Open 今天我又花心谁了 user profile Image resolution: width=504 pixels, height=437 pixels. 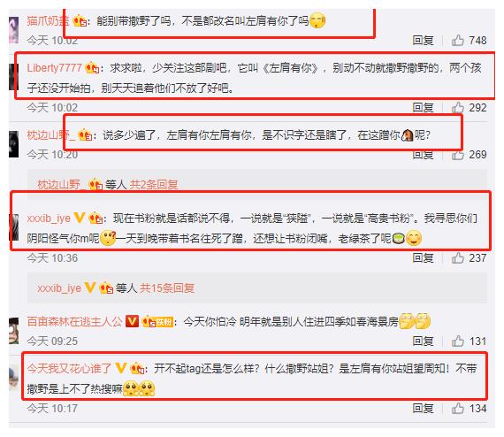click(x=69, y=368)
